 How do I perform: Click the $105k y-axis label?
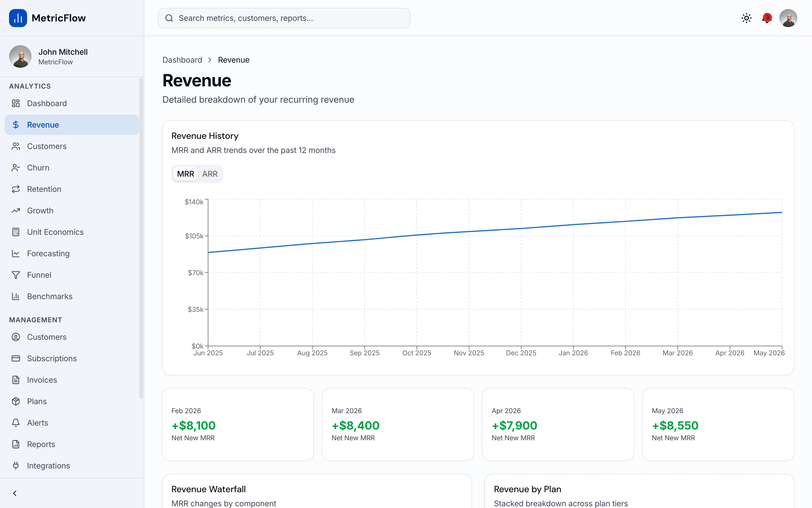click(x=194, y=236)
